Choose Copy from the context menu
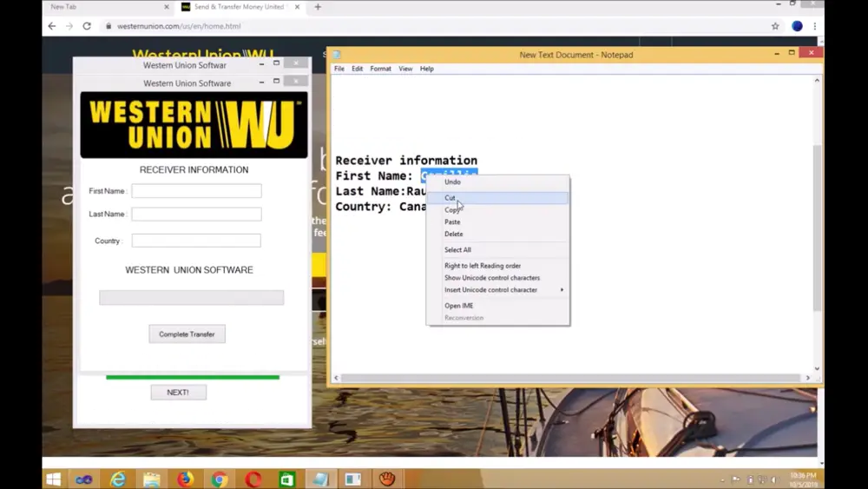The height and width of the screenshot is (489, 868). click(452, 210)
